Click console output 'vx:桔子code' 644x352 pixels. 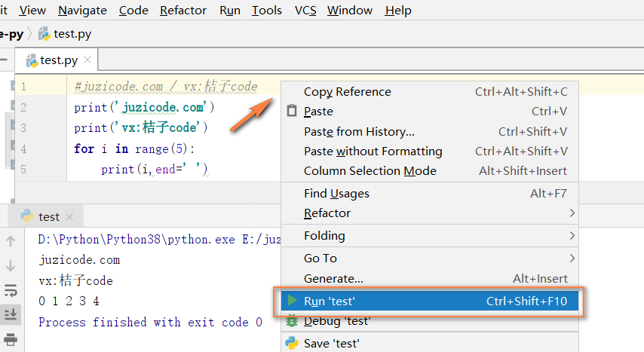point(76,280)
